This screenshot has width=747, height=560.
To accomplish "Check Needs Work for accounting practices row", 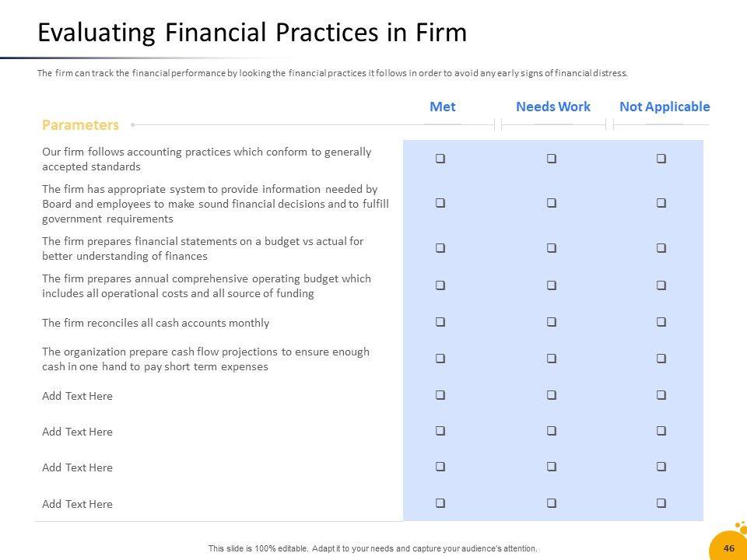I will pyautogui.click(x=551, y=159).
